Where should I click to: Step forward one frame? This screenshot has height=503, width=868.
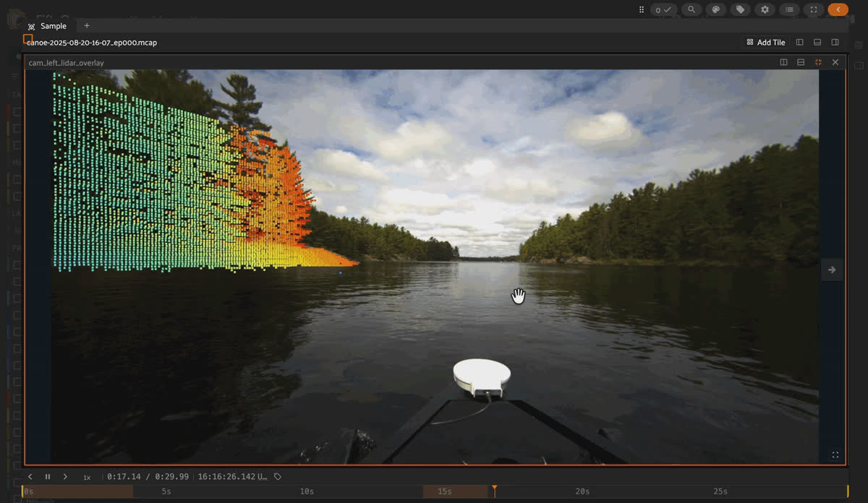point(65,477)
